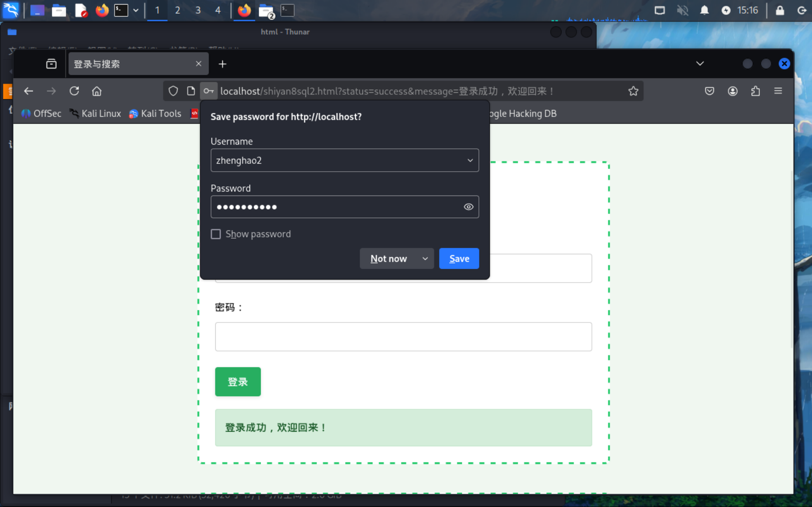Click the password key icon in address bar

(x=209, y=91)
